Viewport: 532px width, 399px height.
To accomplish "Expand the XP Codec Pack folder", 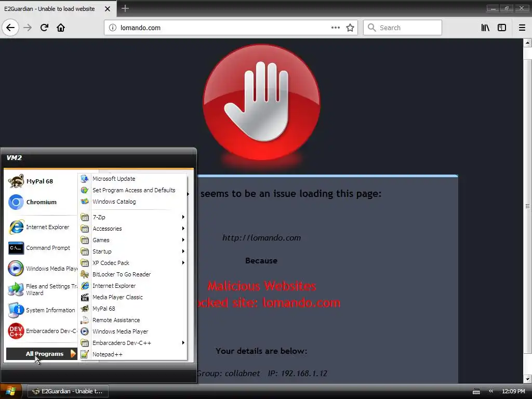I will 133,263.
